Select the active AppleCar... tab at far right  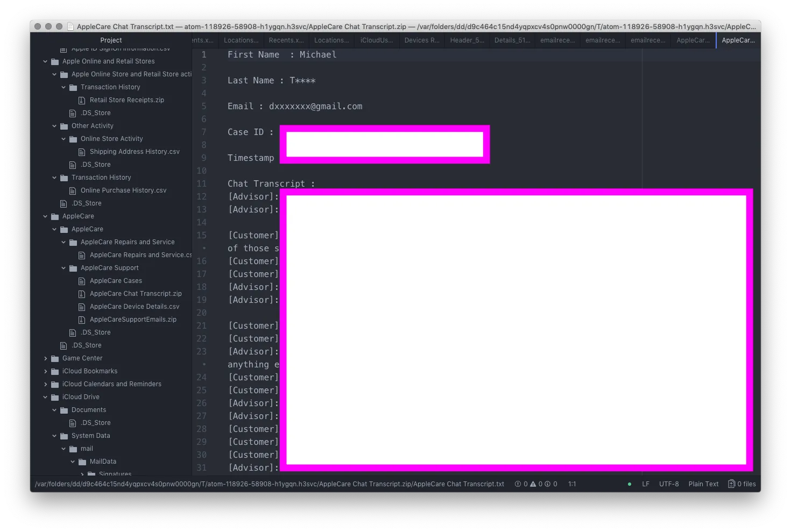pyautogui.click(x=738, y=40)
